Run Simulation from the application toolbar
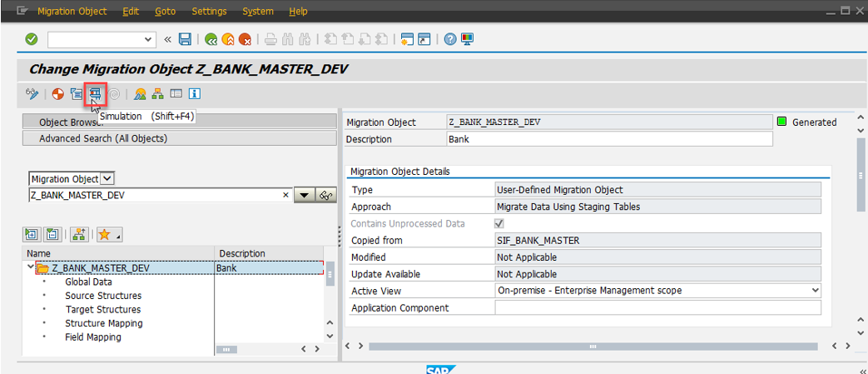 pos(95,93)
